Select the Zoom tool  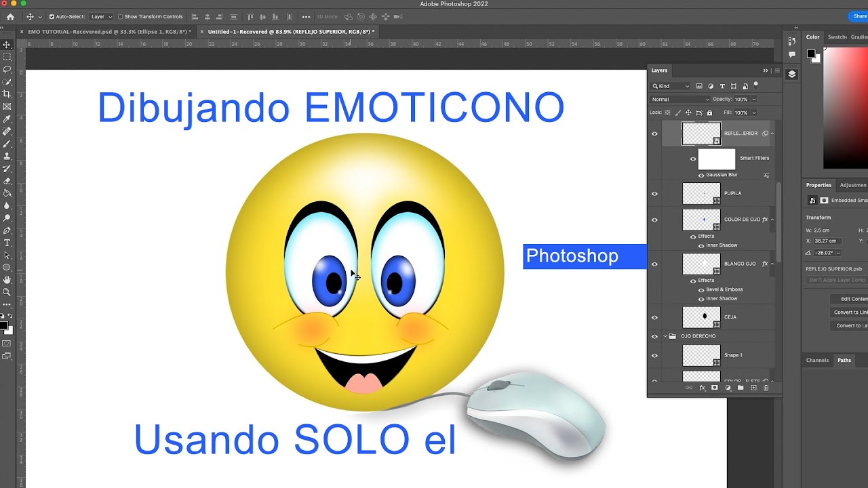pos(7,292)
